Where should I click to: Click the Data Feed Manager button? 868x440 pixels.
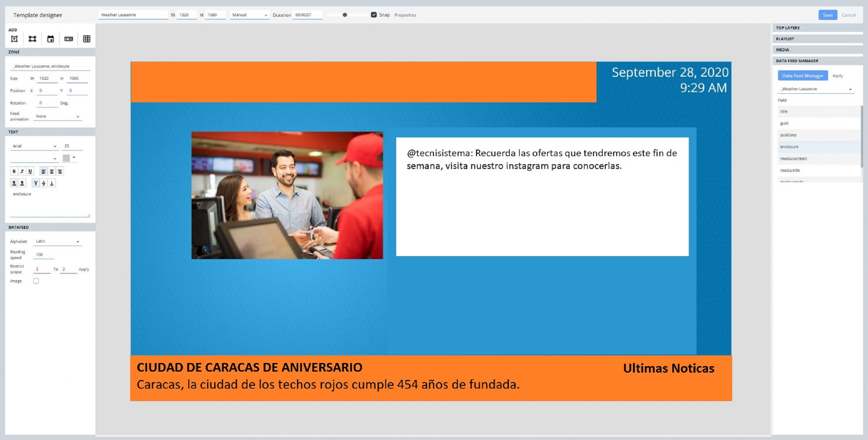(802, 76)
